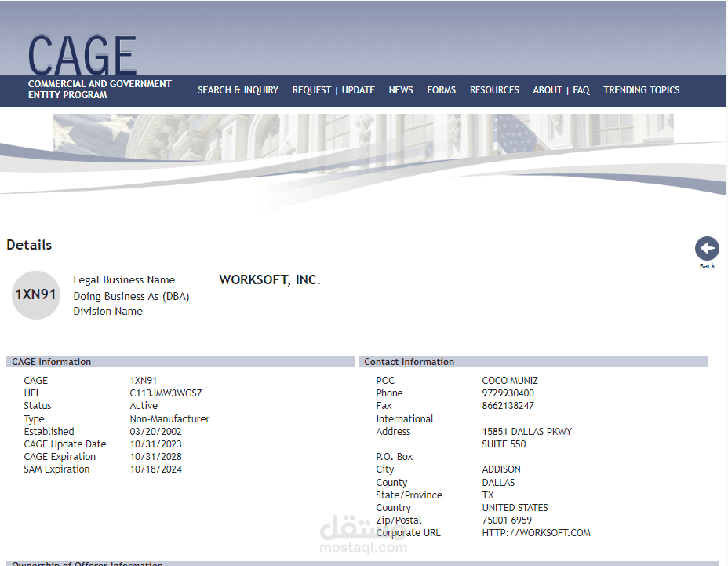Image resolution: width=728 pixels, height=566 pixels.
Task: Click the SUITE 550 address line
Action: [504, 444]
